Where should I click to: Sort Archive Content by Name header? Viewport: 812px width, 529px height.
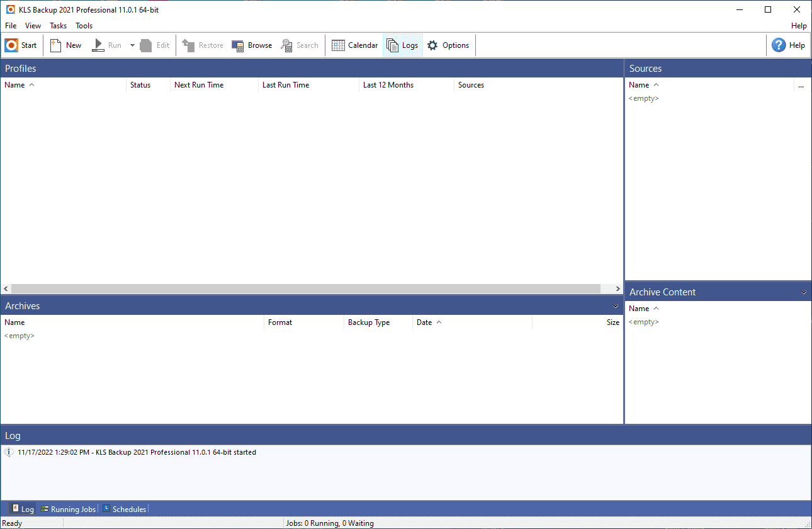click(718, 309)
